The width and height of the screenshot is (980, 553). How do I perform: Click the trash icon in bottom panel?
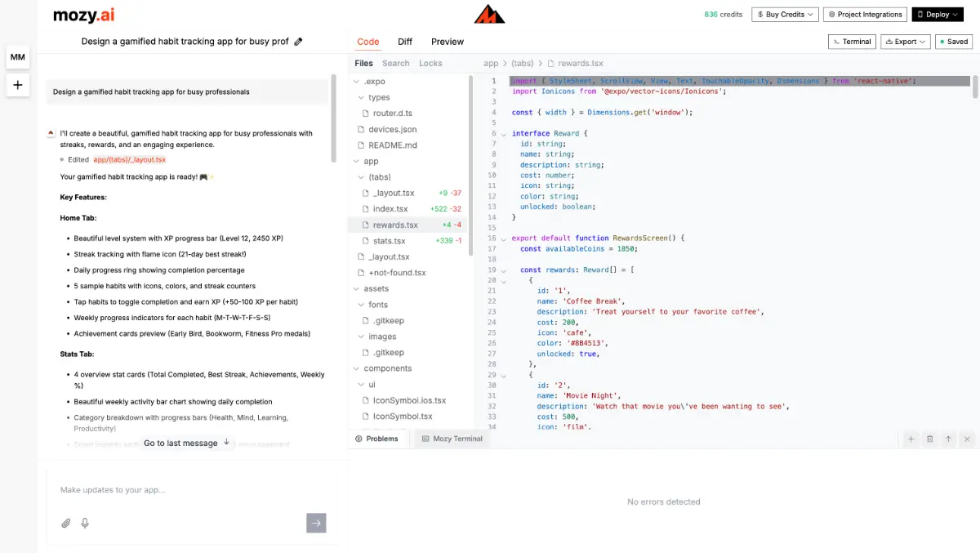[x=929, y=439]
